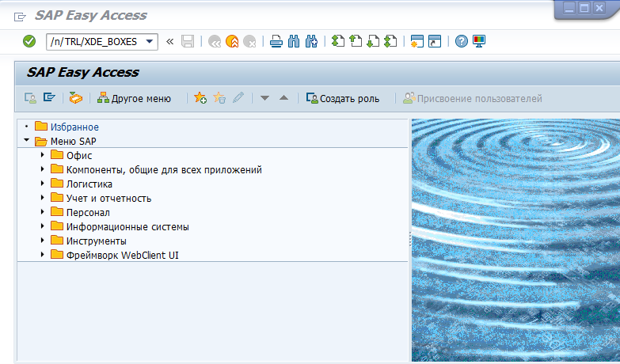Screen dimensions: 620x364
Task: Open the Customize Local Layout monitor icon
Action: (479, 41)
